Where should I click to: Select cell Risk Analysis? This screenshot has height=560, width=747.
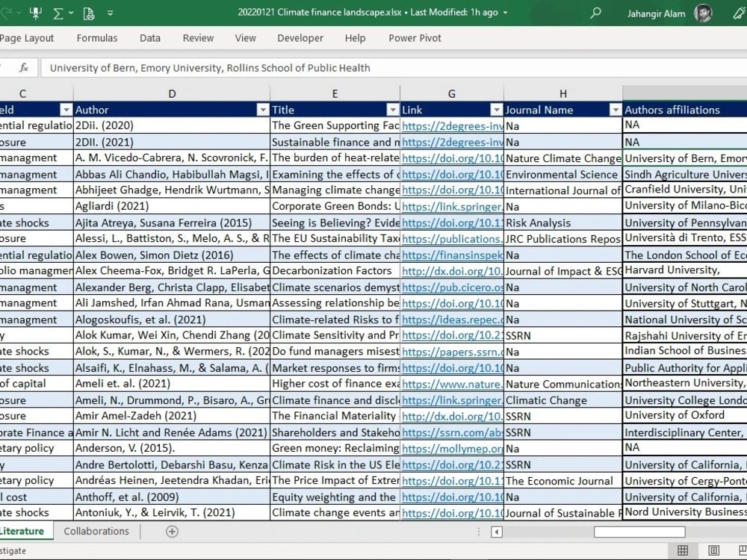[x=563, y=223]
